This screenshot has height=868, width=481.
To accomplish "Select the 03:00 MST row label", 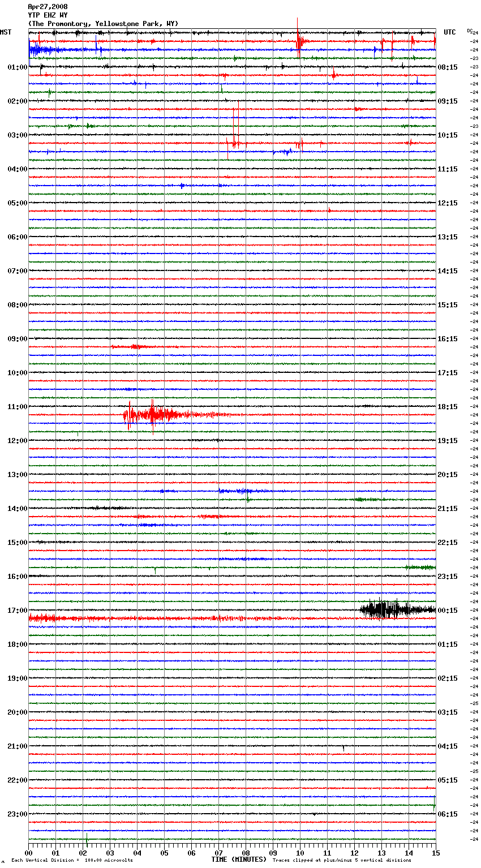I will [18, 135].
